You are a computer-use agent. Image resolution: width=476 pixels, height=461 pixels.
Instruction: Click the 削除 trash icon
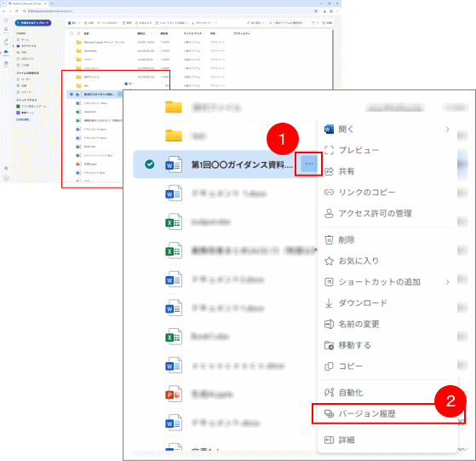pyautogui.click(x=329, y=240)
